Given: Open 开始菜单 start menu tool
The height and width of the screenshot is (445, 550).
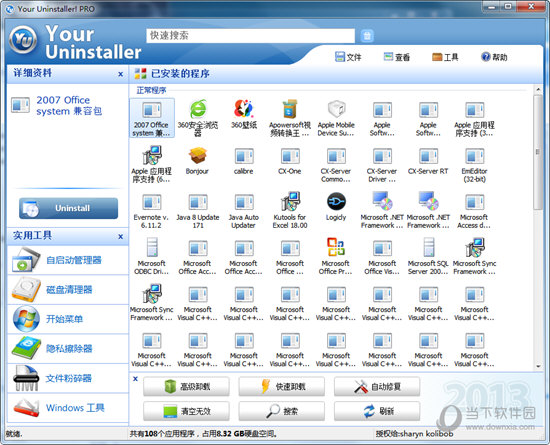Looking at the screenshot, I should 68,319.
